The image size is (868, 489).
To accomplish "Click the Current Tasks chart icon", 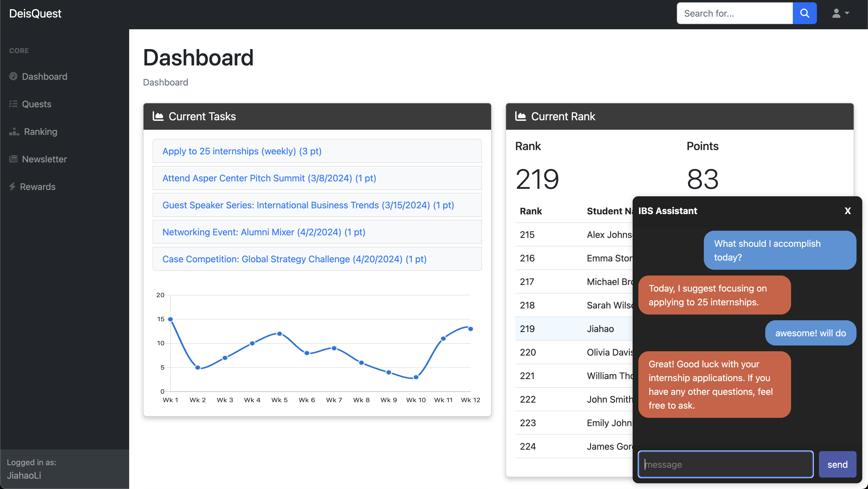I will [x=158, y=116].
